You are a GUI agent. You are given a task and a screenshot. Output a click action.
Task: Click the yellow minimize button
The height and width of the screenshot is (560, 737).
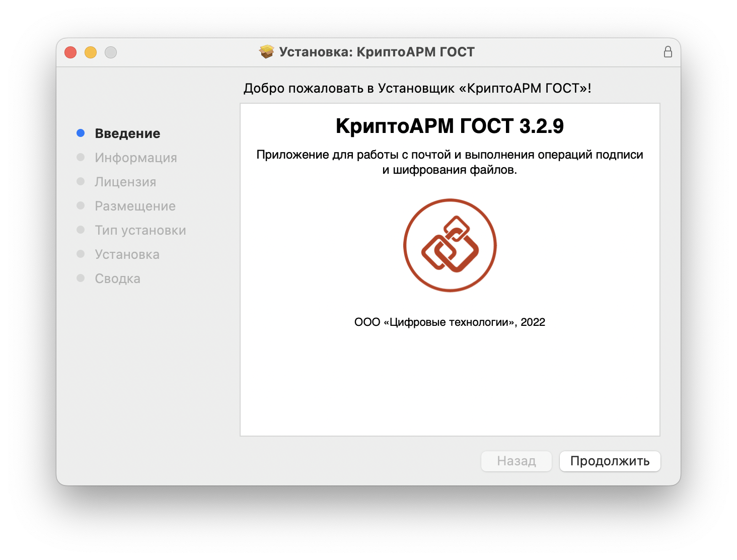[x=91, y=52]
